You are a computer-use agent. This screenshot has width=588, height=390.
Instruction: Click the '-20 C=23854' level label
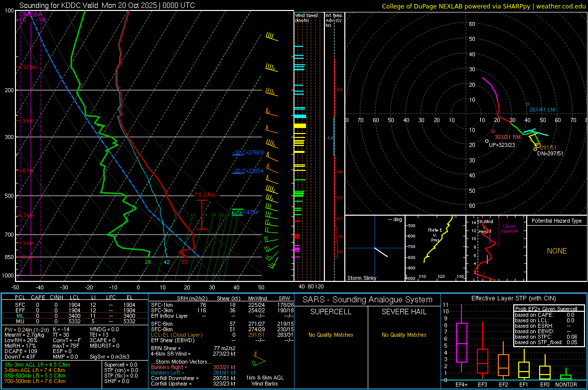pyautogui.click(x=248, y=171)
